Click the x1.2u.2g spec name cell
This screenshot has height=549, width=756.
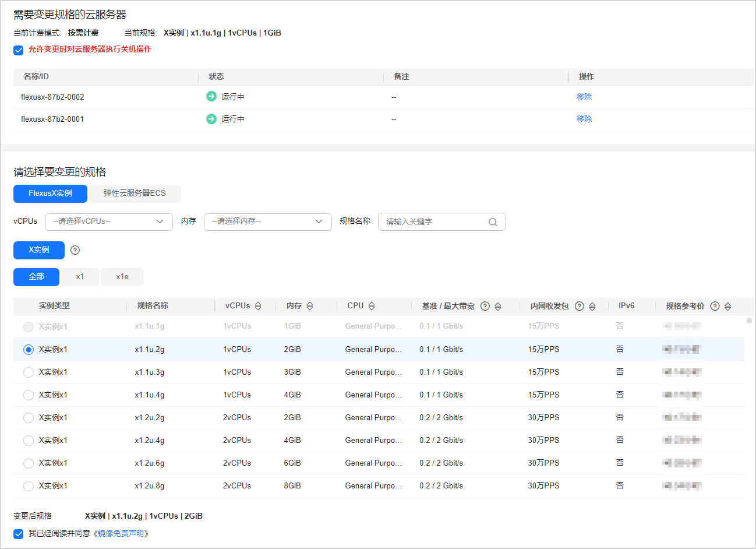click(x=150, y=418)
